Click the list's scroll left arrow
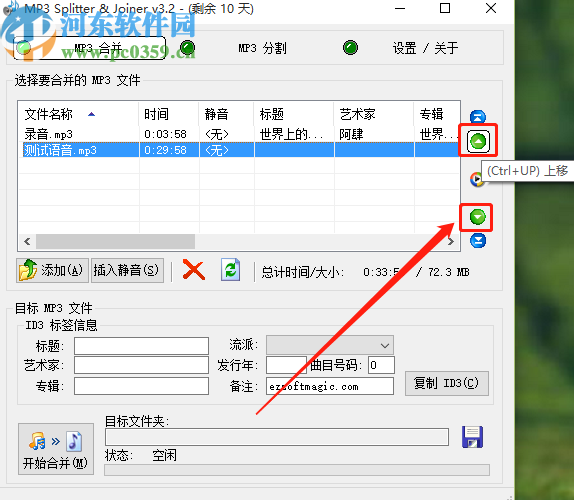This screenshot has height=500, width=574. point(27,241)
